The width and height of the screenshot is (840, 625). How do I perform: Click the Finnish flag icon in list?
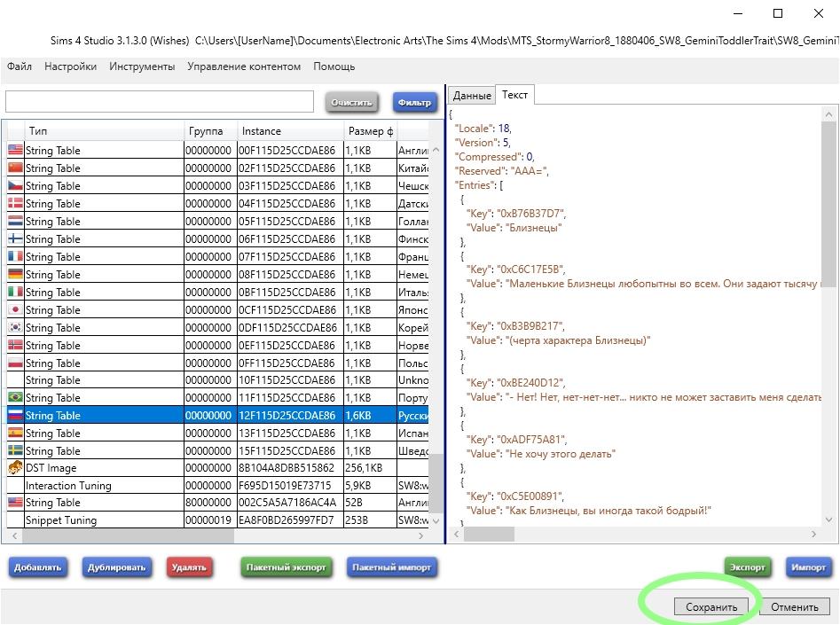[x=15, y=239]
